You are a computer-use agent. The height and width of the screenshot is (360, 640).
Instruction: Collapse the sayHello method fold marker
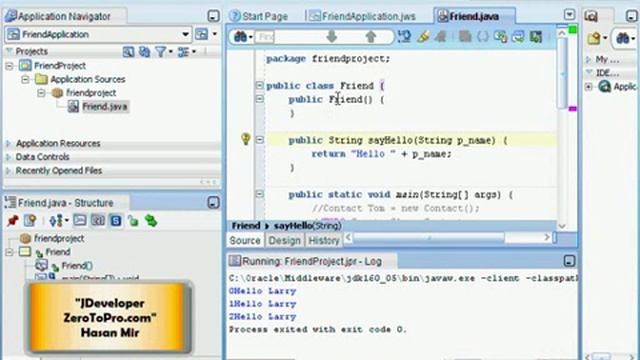tap(259, 140)
